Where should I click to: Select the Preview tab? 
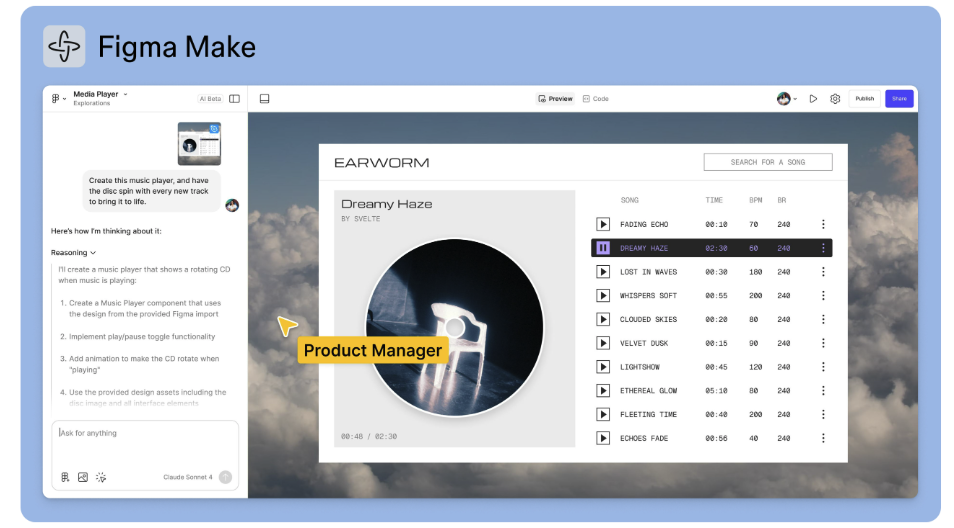(x=555, y=99)
